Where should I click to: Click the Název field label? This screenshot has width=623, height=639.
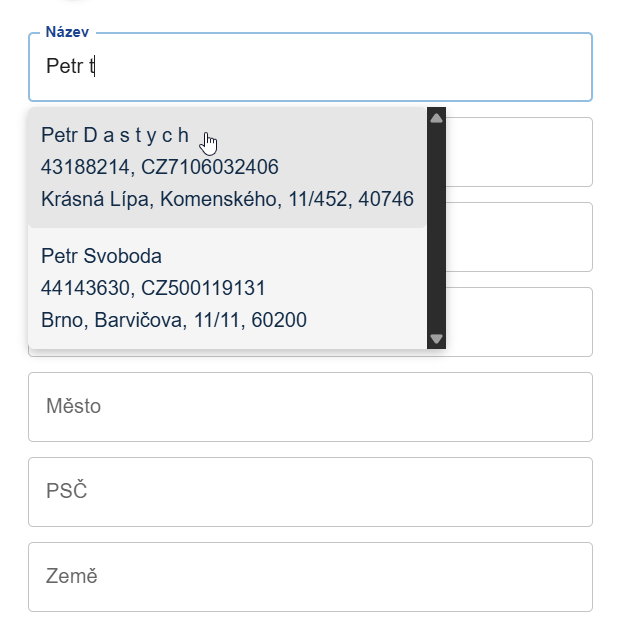pyautogui.click(x=67, y=33)
